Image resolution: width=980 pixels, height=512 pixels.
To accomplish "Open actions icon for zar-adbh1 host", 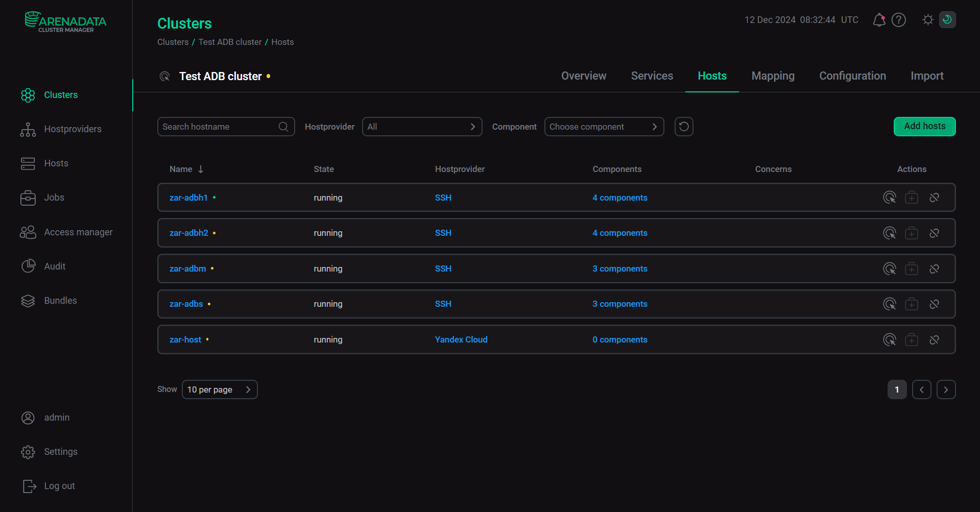I will click(889, 198).
